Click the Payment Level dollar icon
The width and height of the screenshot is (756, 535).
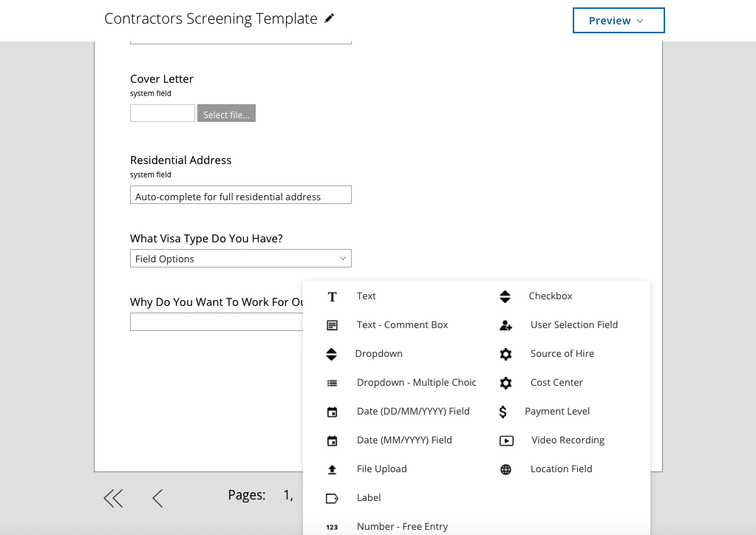503,412
